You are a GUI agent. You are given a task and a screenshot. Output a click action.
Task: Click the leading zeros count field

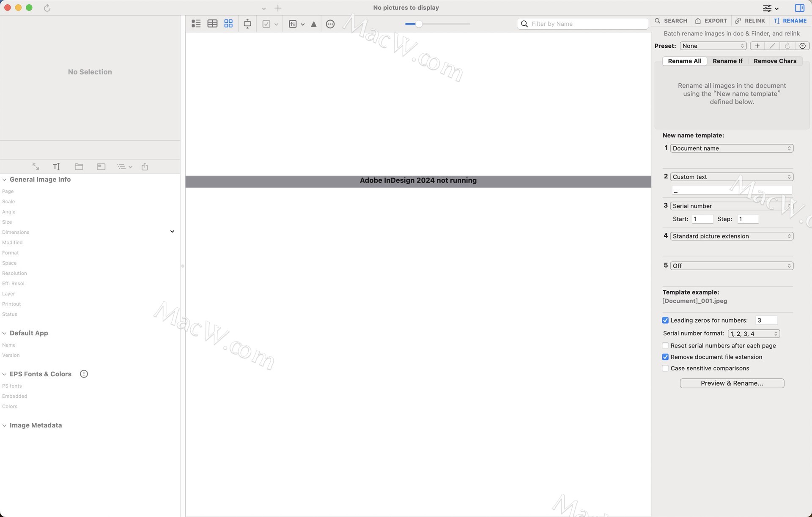pyautogui.click(x=766, y=320)
